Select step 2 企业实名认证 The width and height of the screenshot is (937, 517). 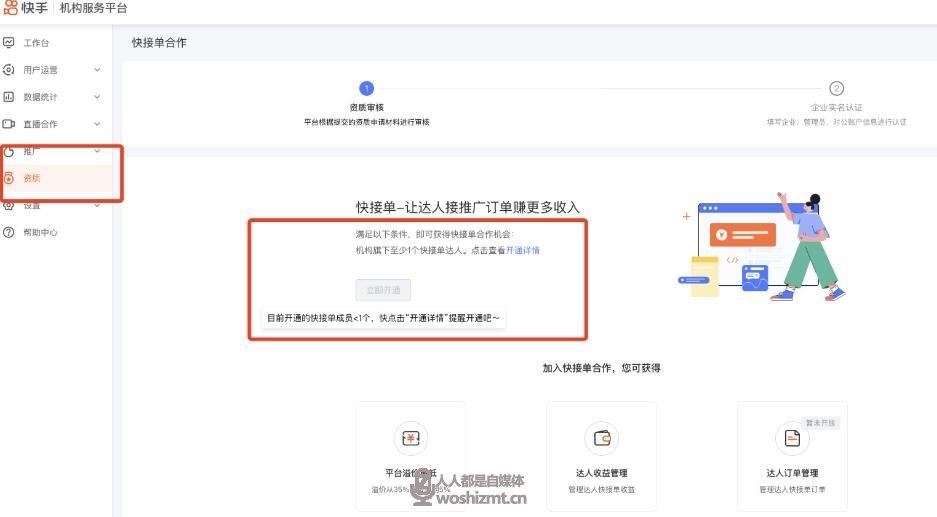pos(836,89)
